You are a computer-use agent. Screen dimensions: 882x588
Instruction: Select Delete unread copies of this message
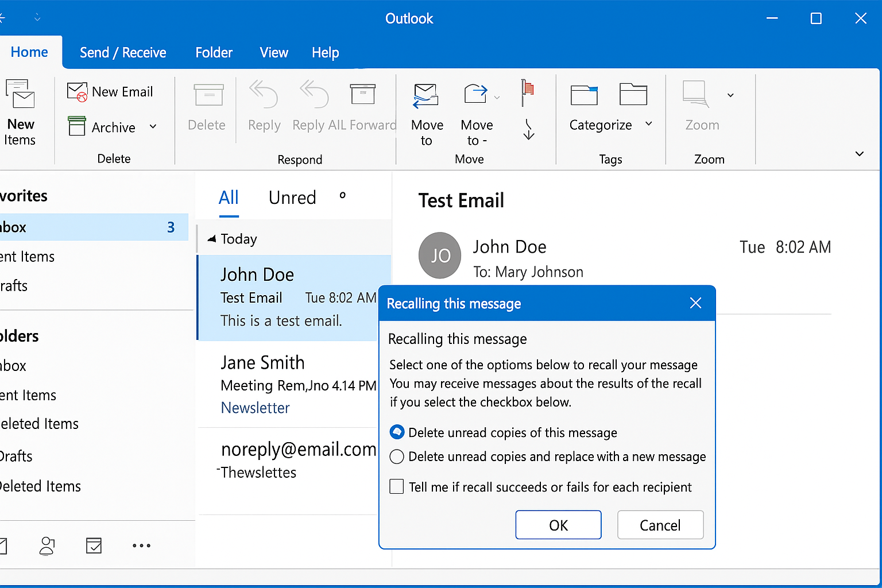click(x=397, y=432)
